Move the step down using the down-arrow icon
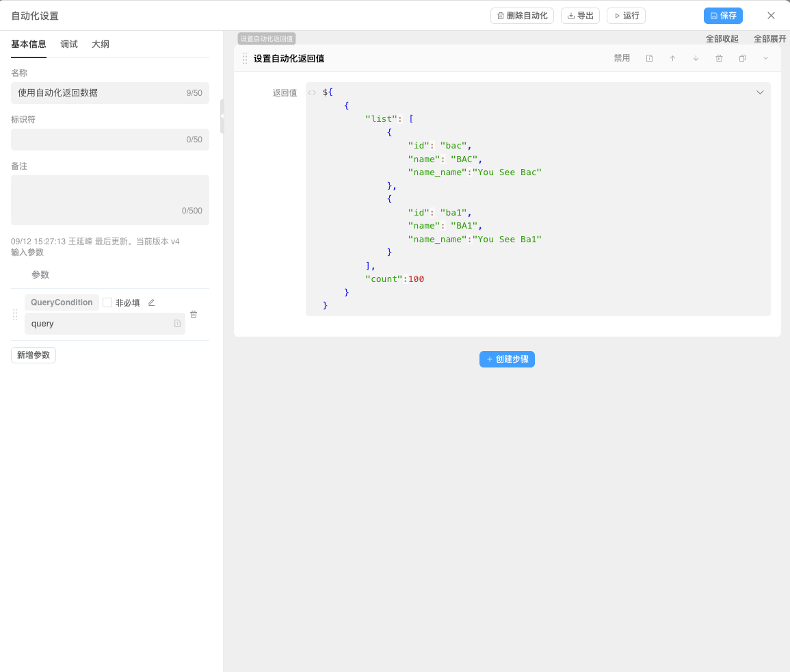The image size is (790, 672). [696, 58]
